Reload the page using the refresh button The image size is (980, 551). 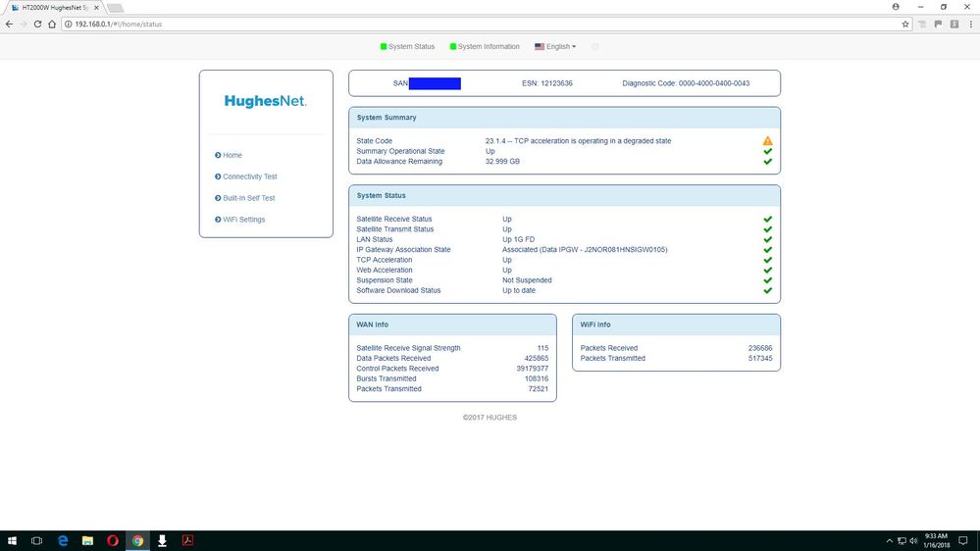coord(37,24)
